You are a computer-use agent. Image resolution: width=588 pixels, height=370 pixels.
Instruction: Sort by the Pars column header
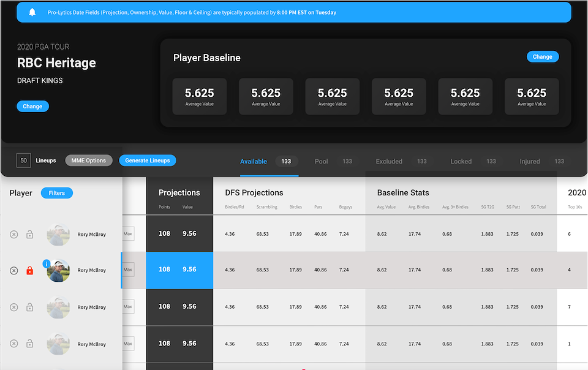(x=318, y=207)
